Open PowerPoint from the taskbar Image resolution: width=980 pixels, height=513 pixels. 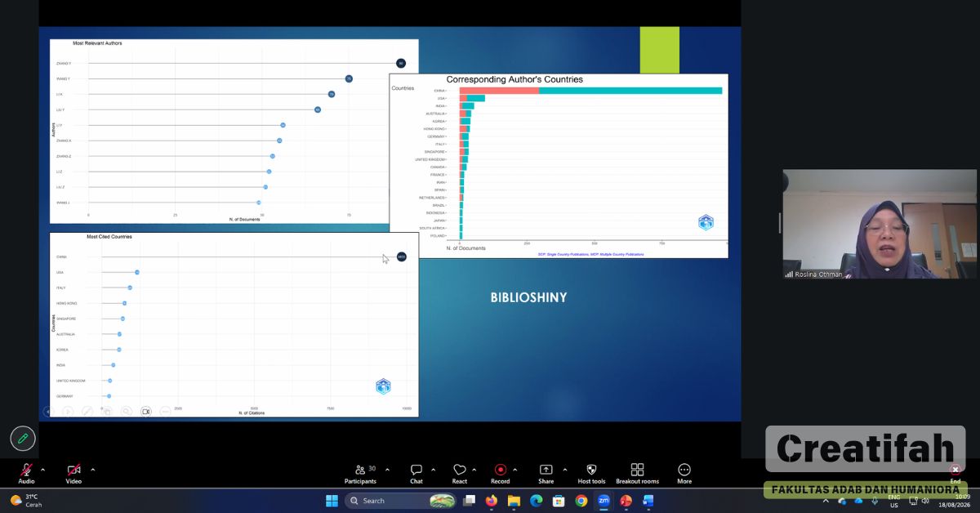(x=626, y=501)
